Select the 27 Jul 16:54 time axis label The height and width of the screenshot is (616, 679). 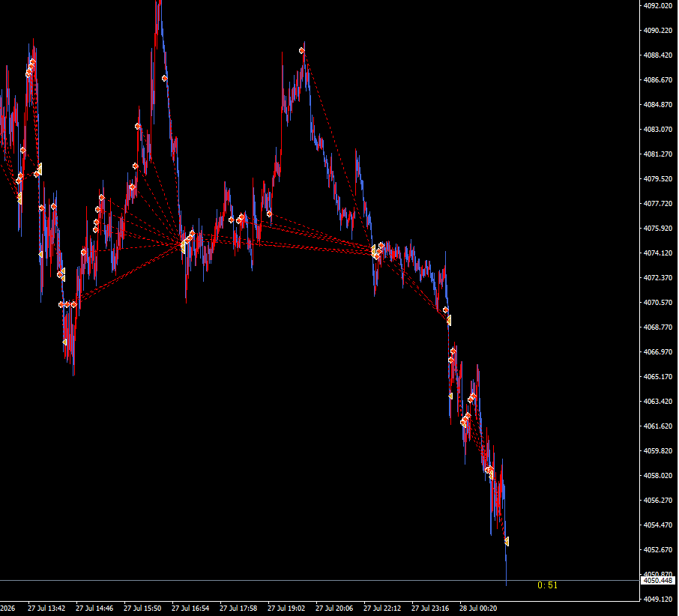click(x=190, y=609)
